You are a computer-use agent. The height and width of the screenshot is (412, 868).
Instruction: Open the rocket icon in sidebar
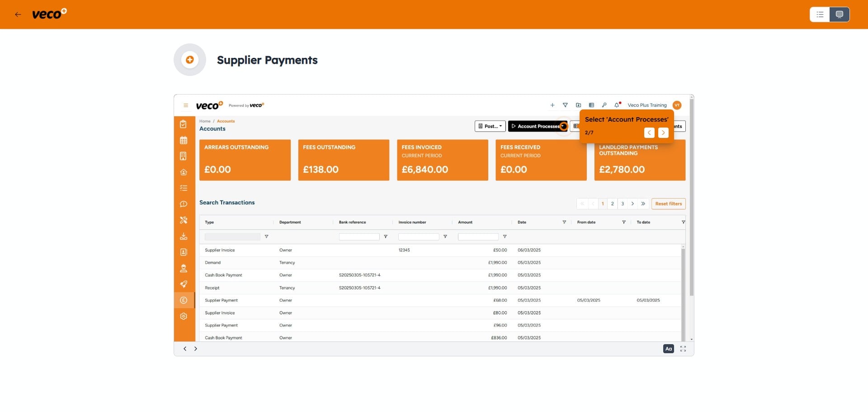[x=183, y=284]
